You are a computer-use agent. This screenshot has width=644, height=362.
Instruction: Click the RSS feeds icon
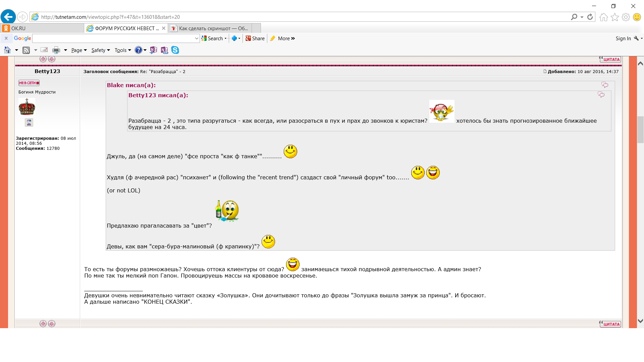[26, 50]
